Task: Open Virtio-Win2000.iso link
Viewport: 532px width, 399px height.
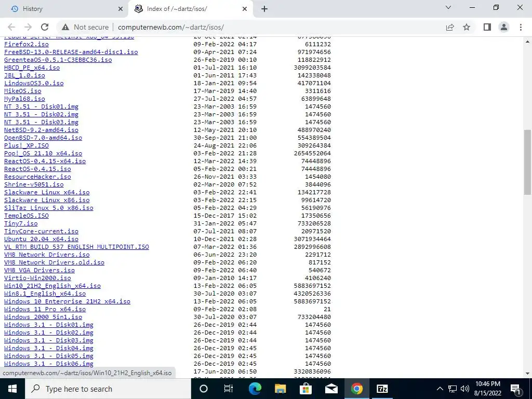Action: coord(37,278)
